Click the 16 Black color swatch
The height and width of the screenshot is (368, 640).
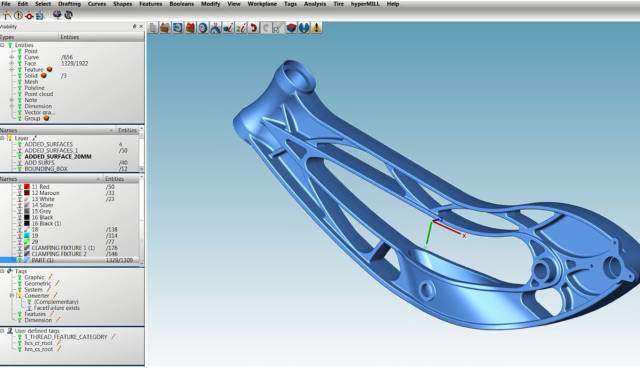[27, 217]
